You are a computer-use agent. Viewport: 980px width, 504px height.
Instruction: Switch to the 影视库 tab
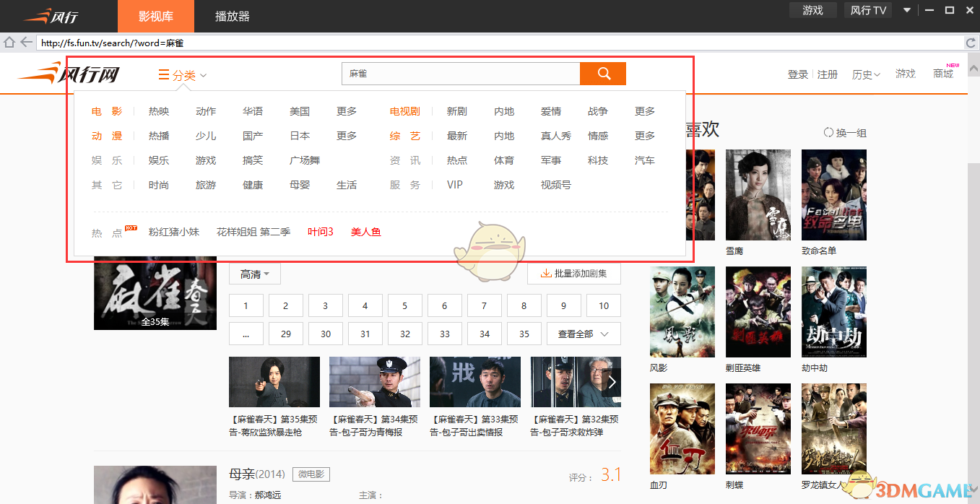[156, 15]
